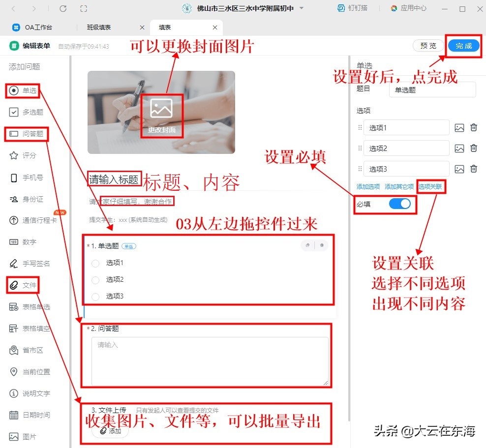Click the image icon beside 选项1 in right panel
Image resolution: width=486 pixels, height=448 pixels.
pyautogui.click(x=459, y=127)
